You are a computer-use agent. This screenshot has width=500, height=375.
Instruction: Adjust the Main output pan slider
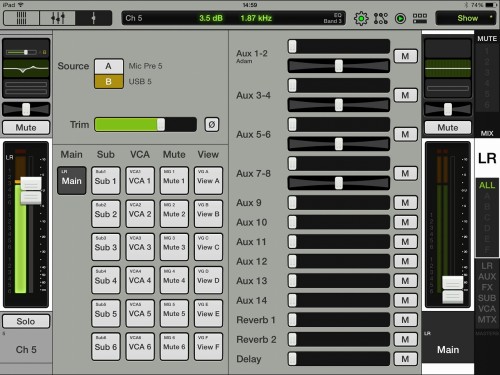(x=448, y=109)
